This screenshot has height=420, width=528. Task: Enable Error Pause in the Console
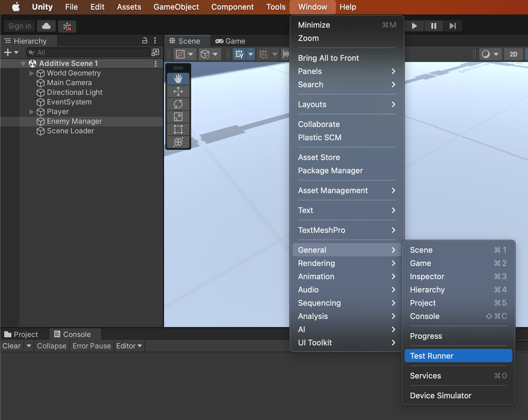coord(92,346)
